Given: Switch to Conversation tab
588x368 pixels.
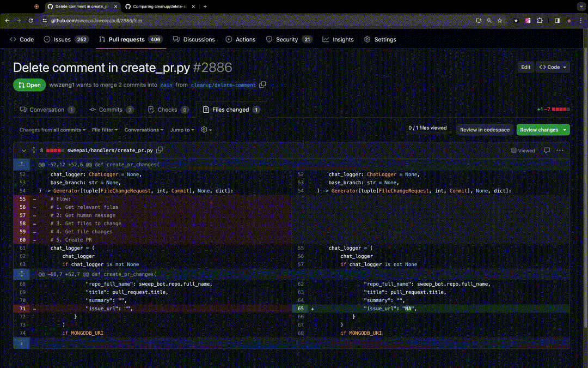Looking at the screenshot, I should (47, 110).
